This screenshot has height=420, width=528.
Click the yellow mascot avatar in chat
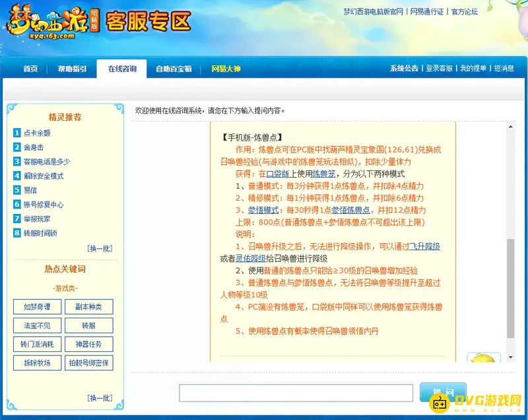484,357
